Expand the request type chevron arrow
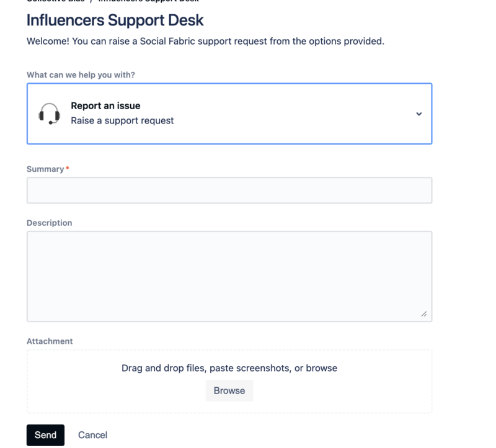 [x=419, y=114]
